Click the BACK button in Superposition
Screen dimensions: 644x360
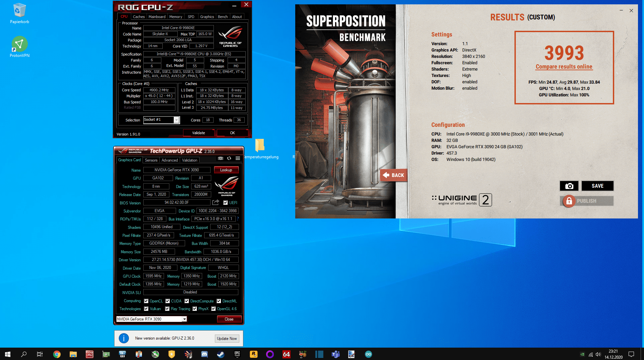tap(394, 175)
